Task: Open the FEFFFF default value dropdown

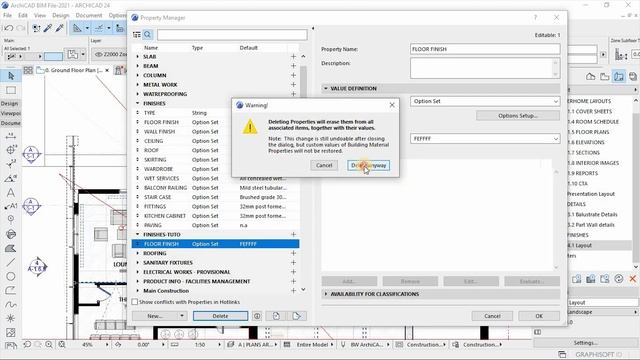Action: [485, 139]
